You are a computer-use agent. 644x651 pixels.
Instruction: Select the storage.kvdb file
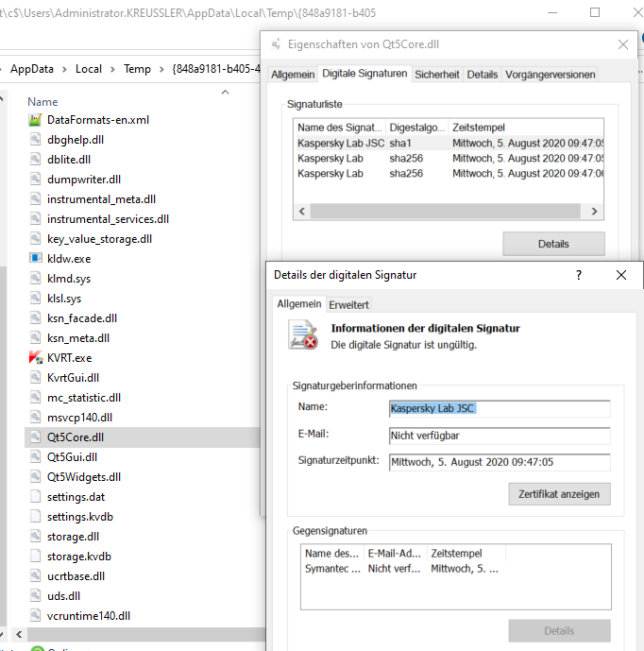[78, 557]
